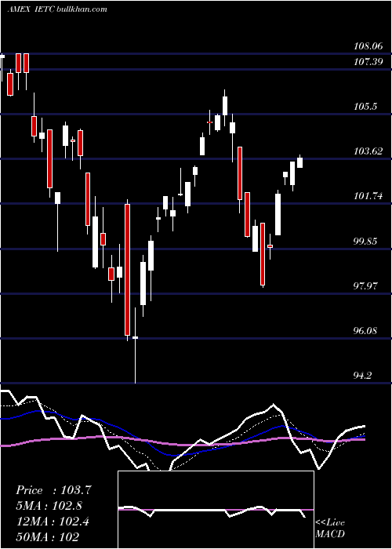Click the <<Live MACD label
The image size is (392, 549).
tap(330, 528)
